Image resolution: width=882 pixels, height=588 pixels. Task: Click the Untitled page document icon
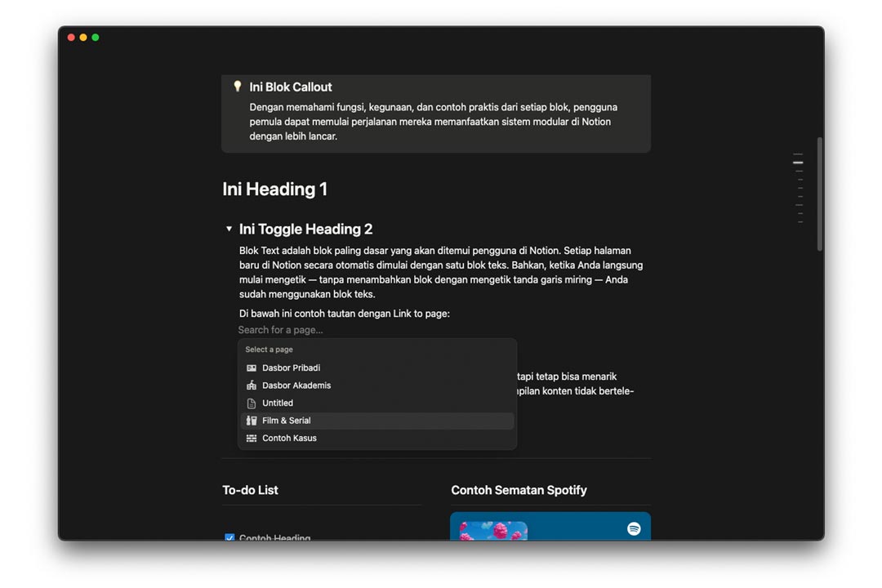(x=252, y=403)
